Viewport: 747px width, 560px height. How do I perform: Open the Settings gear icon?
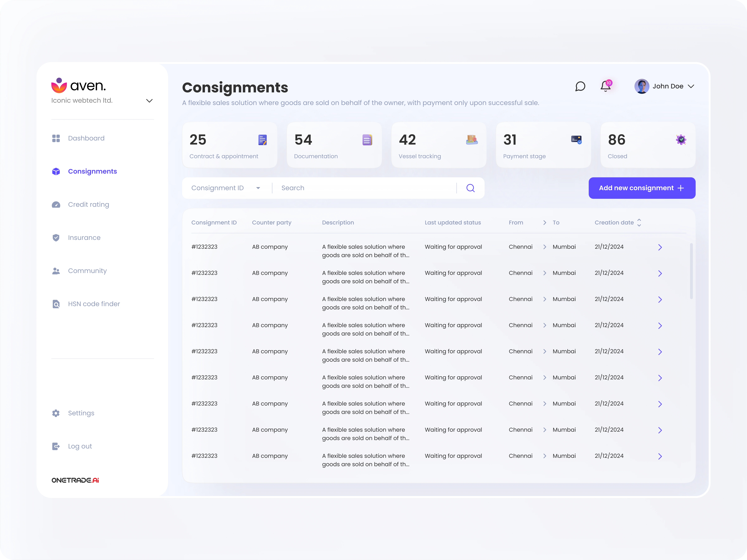[56, 413]
